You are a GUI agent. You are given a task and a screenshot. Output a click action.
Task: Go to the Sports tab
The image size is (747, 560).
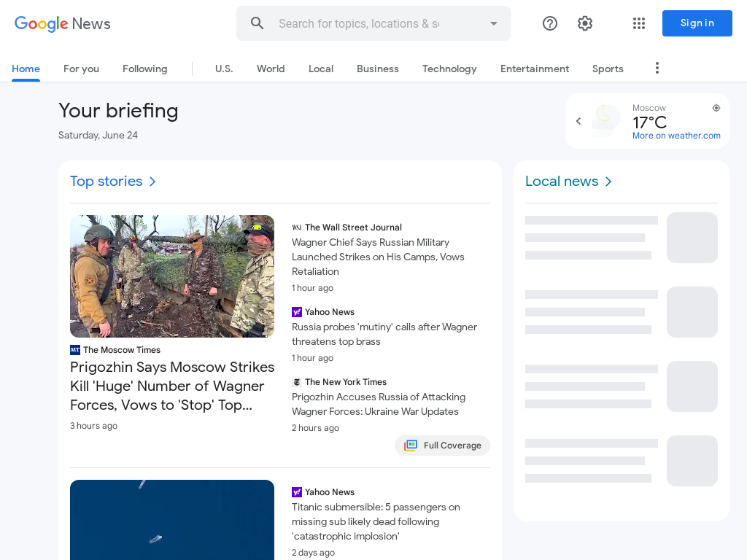[608, 69]
